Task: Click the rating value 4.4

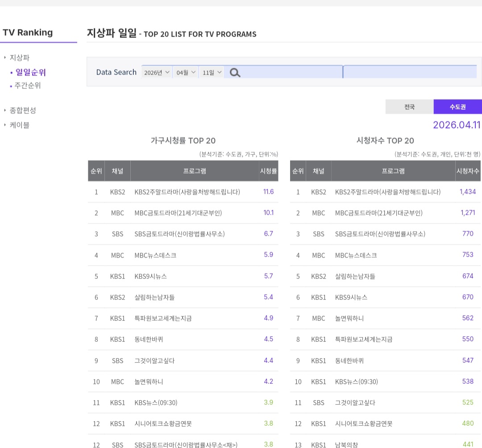Action: (268, 361)
